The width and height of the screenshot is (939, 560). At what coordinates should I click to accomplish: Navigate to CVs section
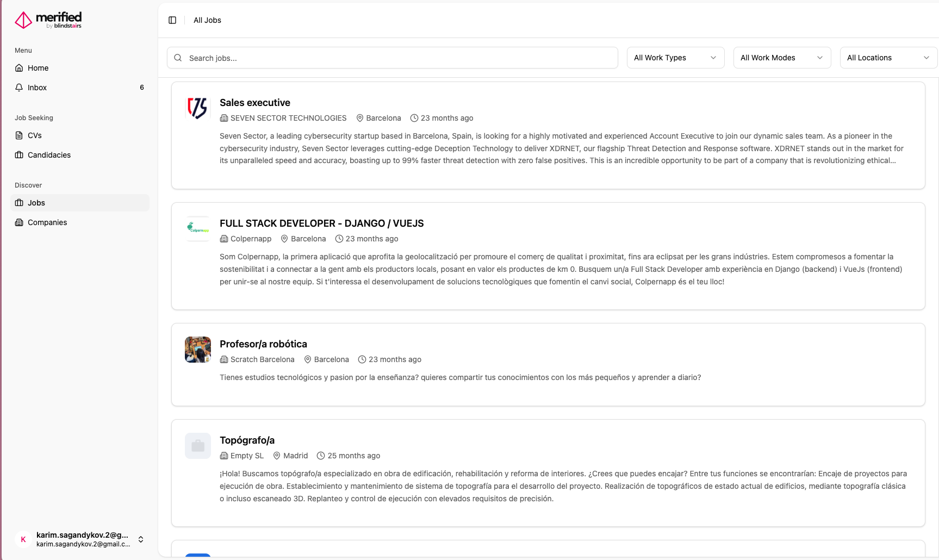(35, 135)
